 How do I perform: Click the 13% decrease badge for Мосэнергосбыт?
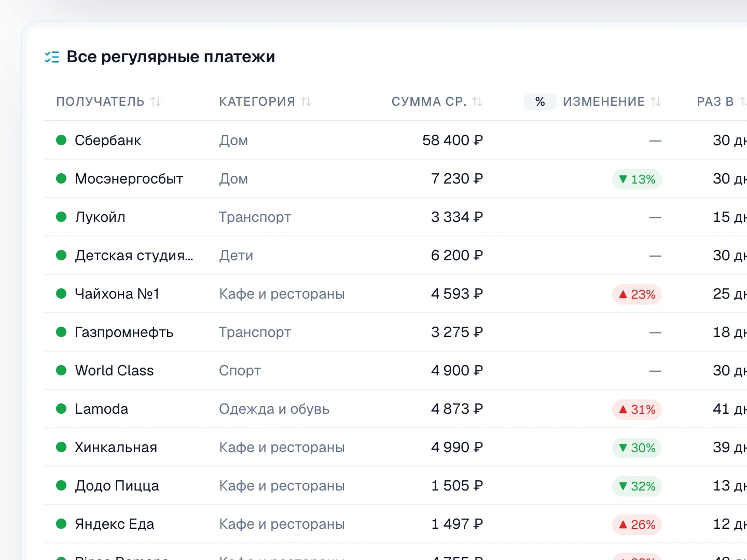click(x=637, y=179)
